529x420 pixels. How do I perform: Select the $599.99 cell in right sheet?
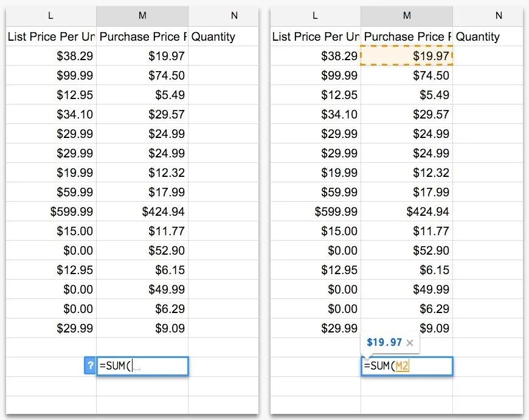316,212
